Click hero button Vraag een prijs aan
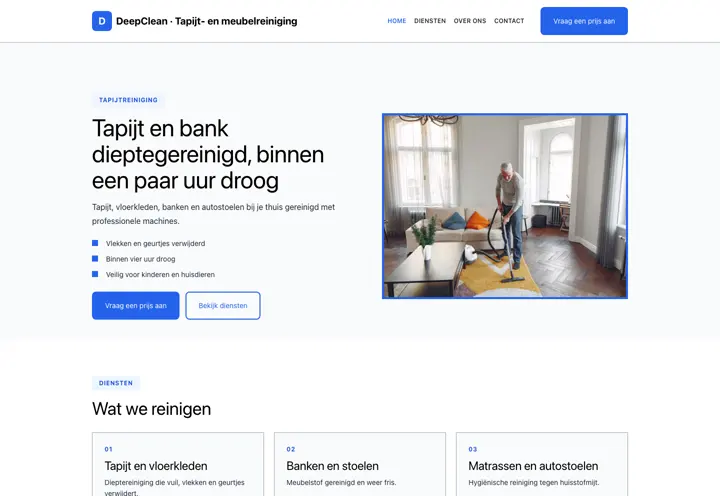 (x=135, y=305)
